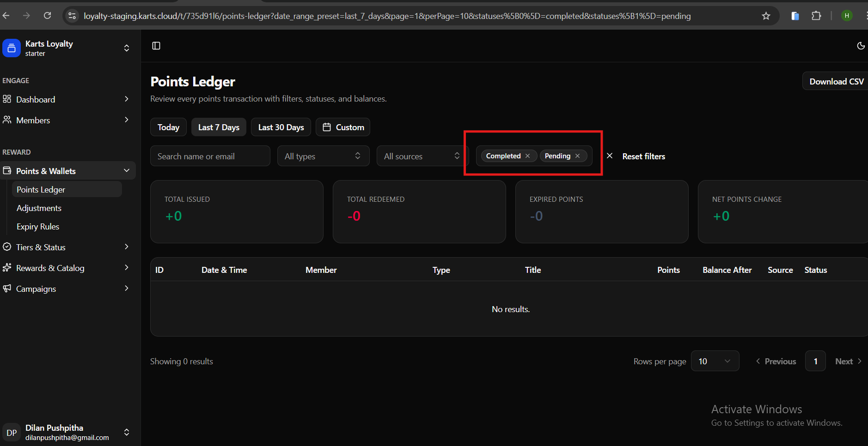Change rows per page dropdown
Image resolution: width=868 pixels, height=446 pixels.
pos(715,361)
